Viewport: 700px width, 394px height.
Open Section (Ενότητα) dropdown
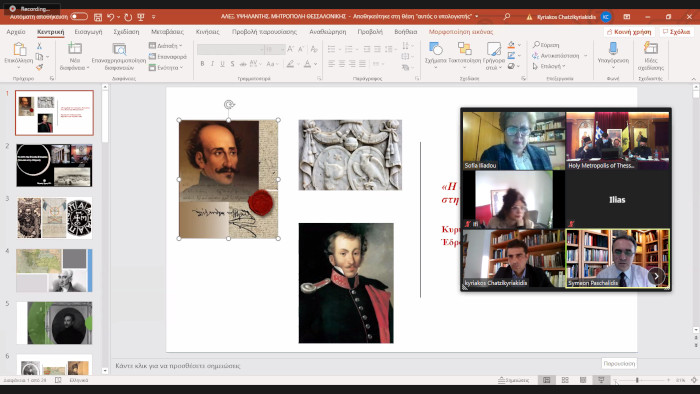(166, 68)
